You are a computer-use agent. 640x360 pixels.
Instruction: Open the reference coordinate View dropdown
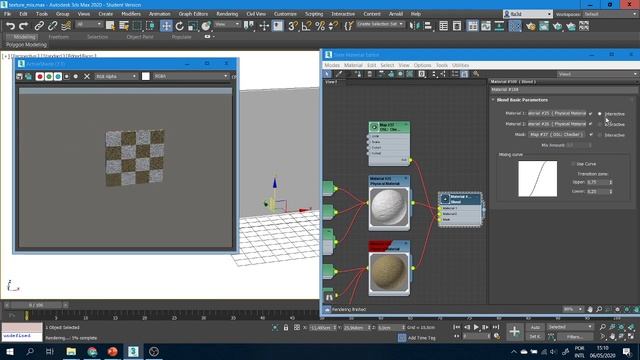coord(227,24)
